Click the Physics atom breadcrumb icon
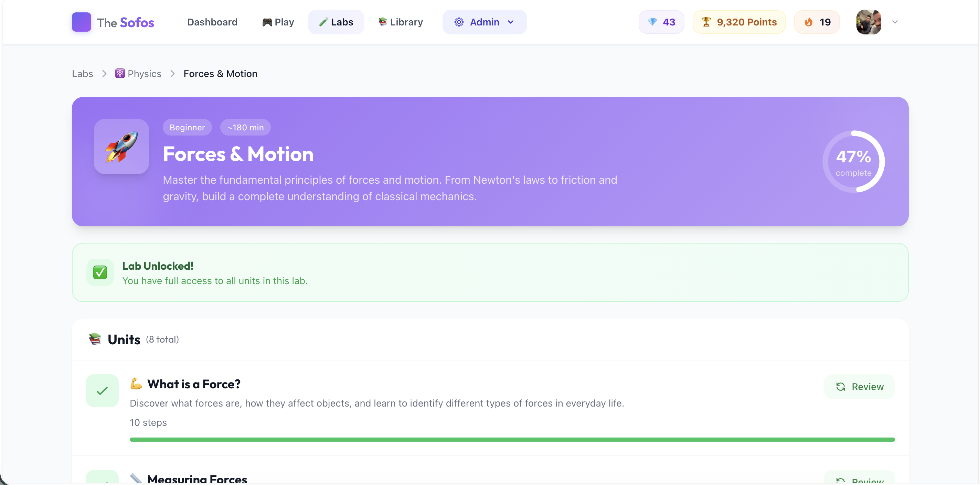 (120, 73)
